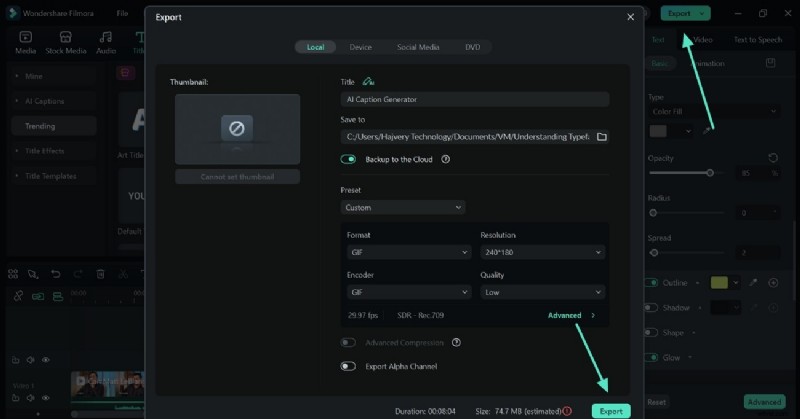Select the Social Media export tab

click(418, 47)
